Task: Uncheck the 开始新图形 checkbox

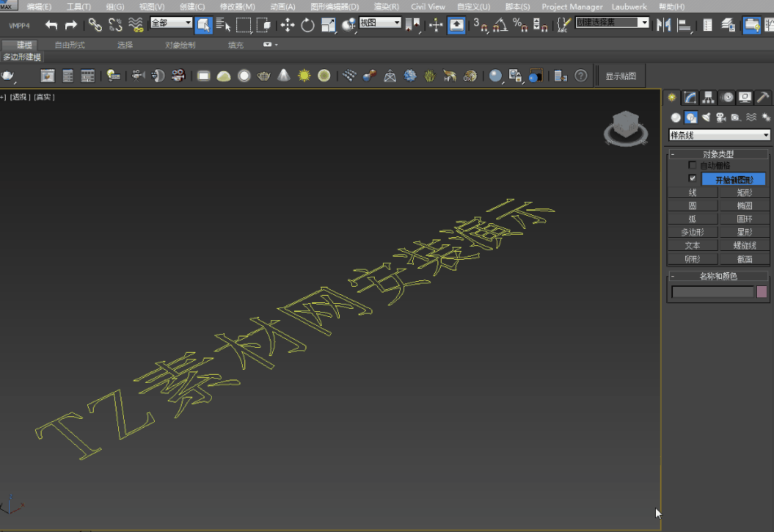Action: click(x=693, y=178)
